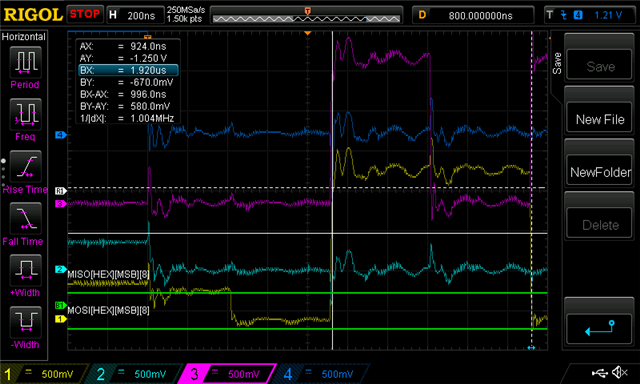640x384 pixels.
Task: Select the Fall Time measurement icon
Action: click(x=25, y=218)
